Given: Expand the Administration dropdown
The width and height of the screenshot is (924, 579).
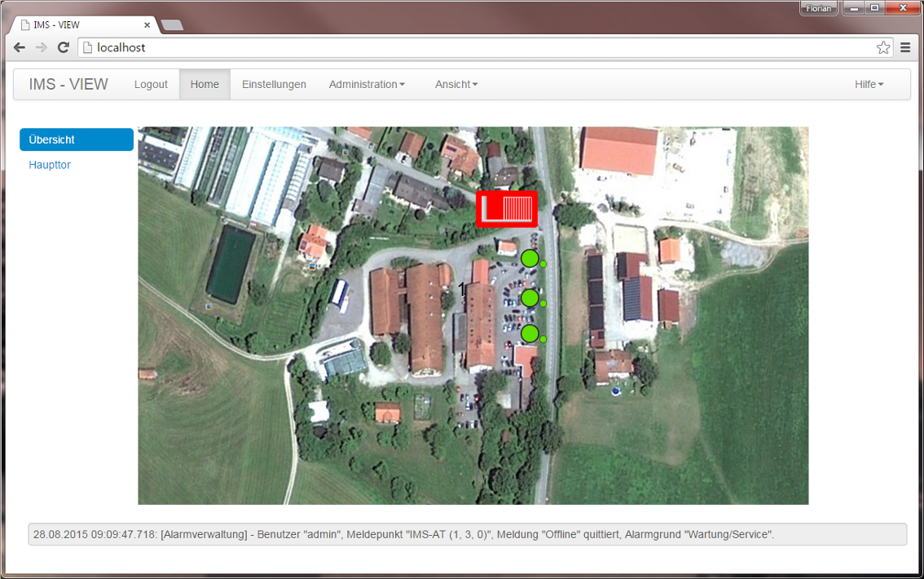Looking at the screenshot, I should (367, 85).
